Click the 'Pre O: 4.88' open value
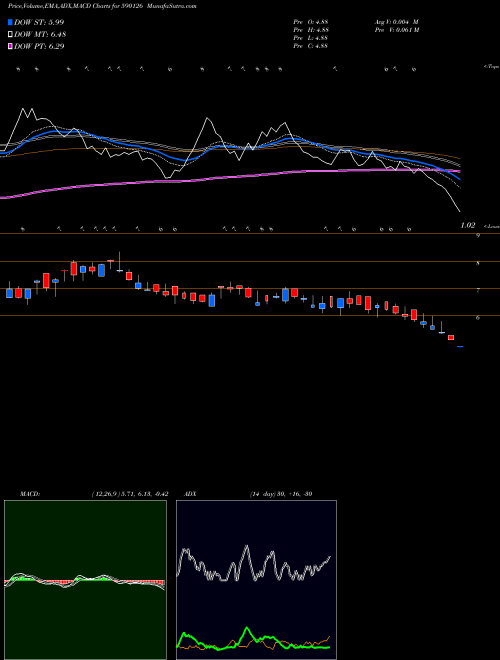The image size is (500, 660). pyautogui.click(x=311, y=22)
